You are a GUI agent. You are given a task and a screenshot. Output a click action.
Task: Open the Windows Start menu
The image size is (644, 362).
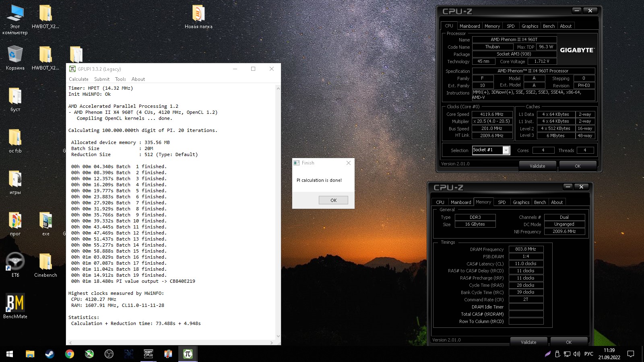[x=10, y=354]
